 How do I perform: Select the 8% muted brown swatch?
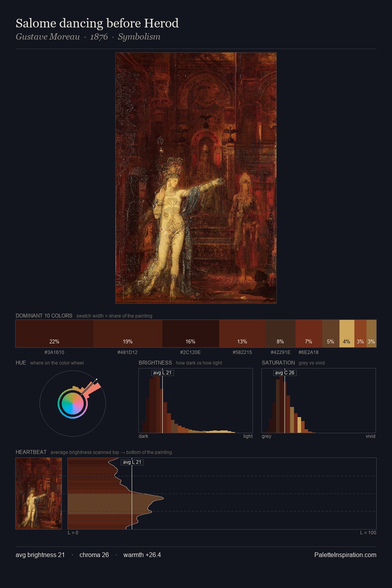pyautogui.click(x=281, y=334)
